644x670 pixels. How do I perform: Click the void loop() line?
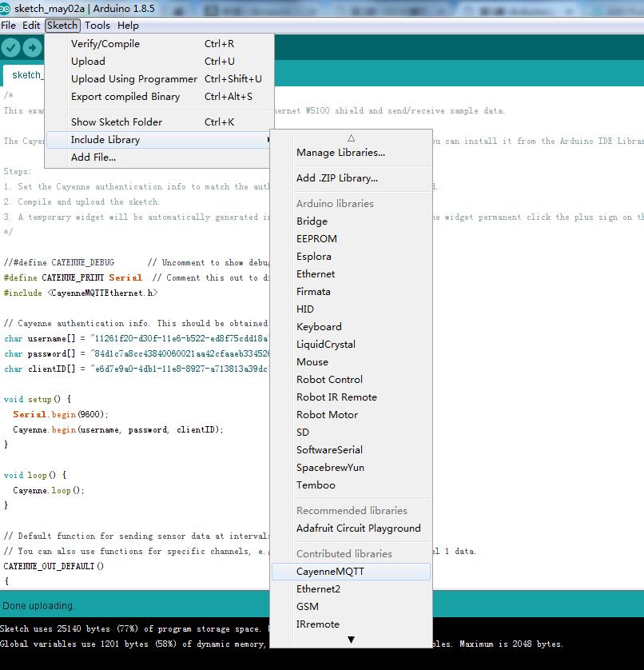coord(35,475)
